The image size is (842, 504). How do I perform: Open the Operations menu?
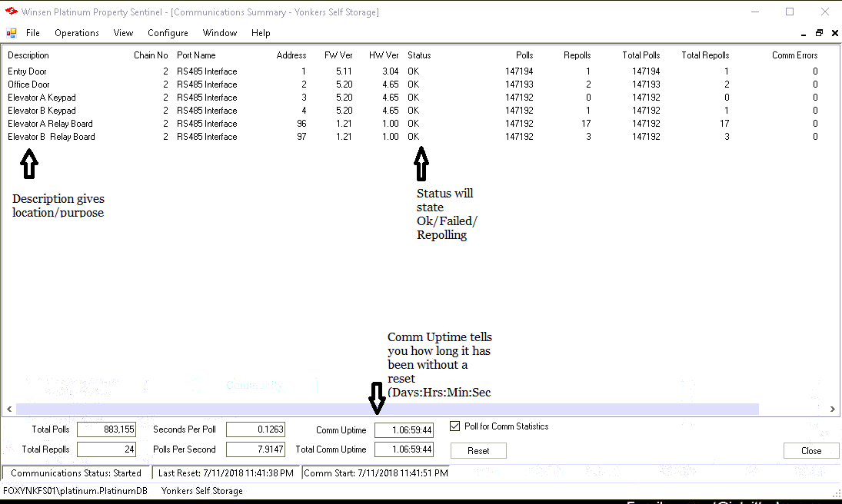coord(77,33)
